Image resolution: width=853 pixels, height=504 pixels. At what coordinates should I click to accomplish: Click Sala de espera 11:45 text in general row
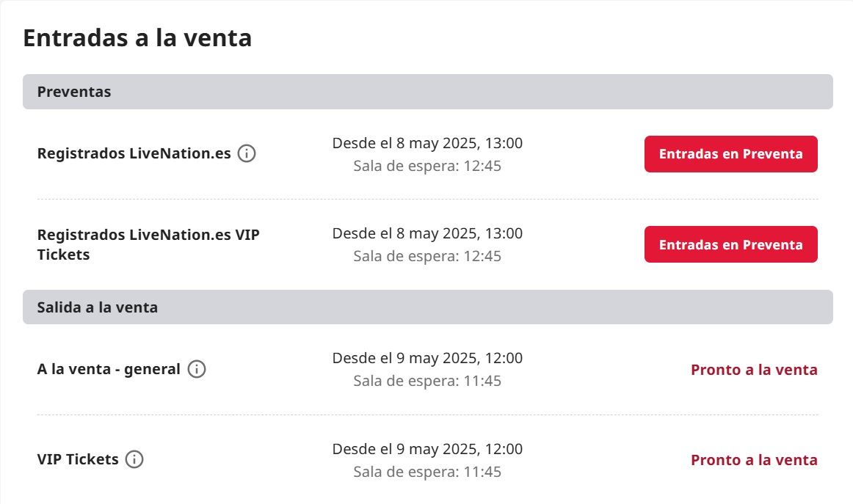pyautogui.click(x=427, y=381)
